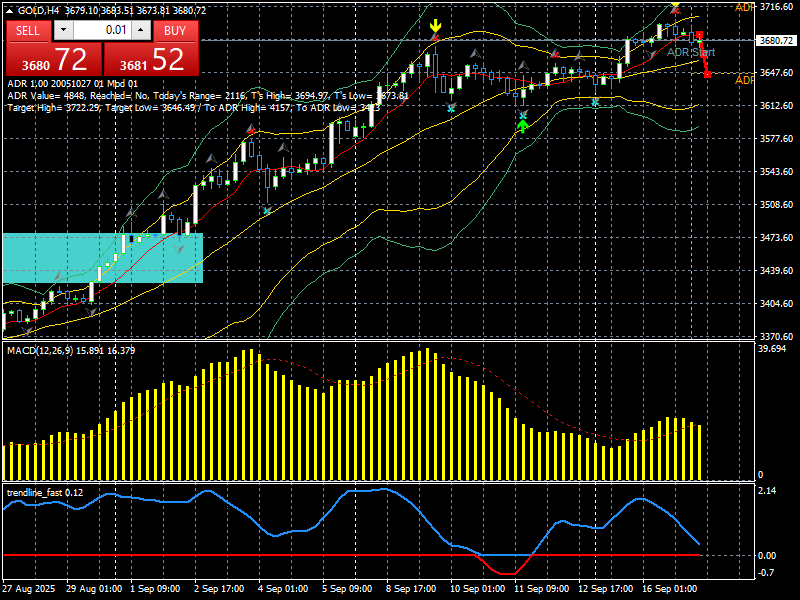Click time axis label 12 Sep 17:00
The height and width of the screenshot is (600, 800).
tap(606, 589)
